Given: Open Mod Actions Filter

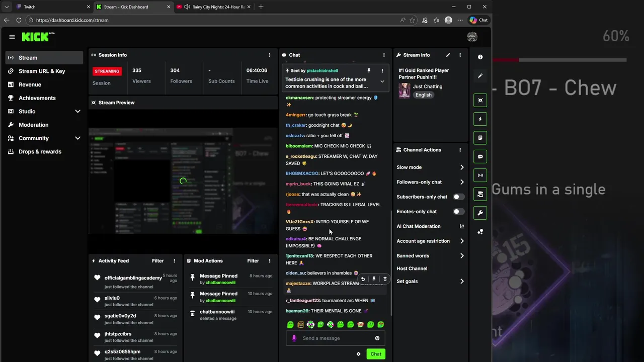Looking at the screenshot, I should pos(253,261).
